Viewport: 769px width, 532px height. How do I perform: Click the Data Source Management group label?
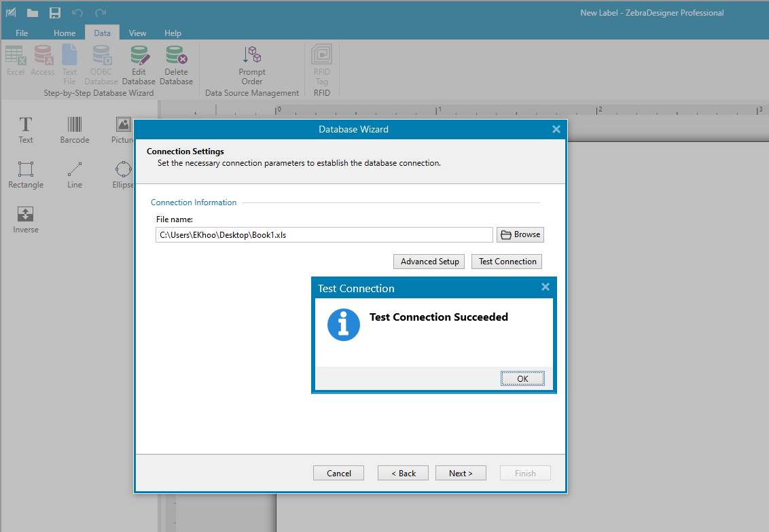point(252,92)
